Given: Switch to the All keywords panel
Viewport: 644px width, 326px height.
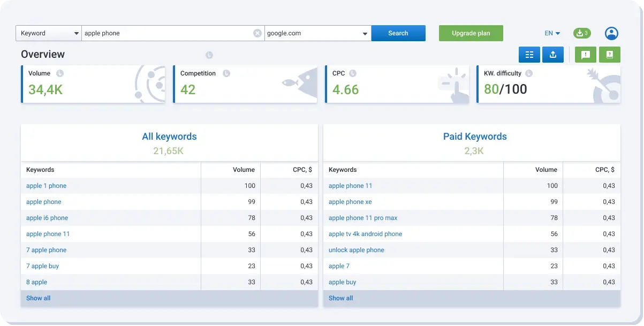Looking at the screenshot, I should (169, 137).
